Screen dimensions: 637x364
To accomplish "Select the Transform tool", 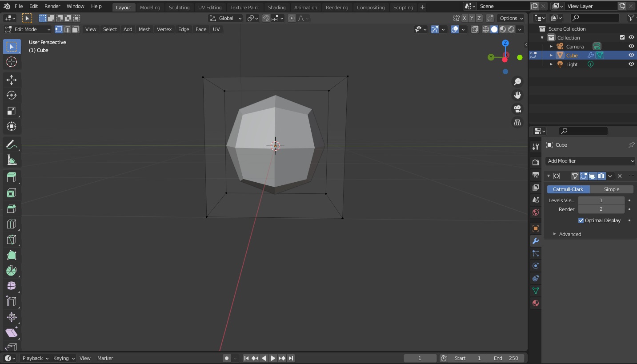I will tap(12, 127).
